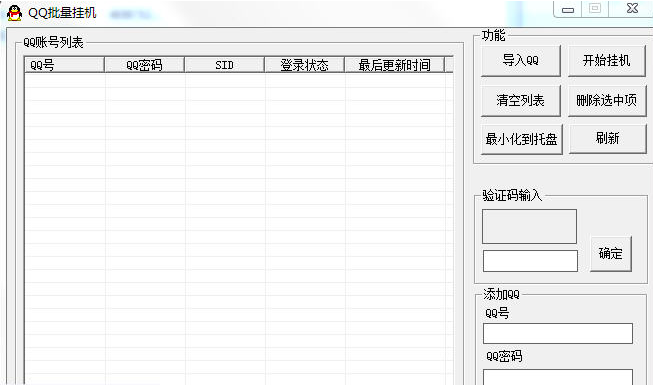Click the 登录状态 column header
The image size is (653, 385).
coord(304,65)
